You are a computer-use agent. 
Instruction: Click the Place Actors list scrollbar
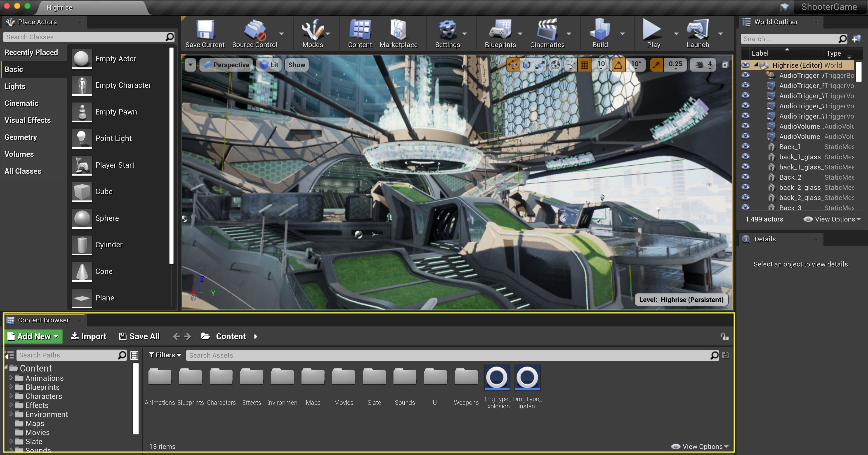[172, 155]
